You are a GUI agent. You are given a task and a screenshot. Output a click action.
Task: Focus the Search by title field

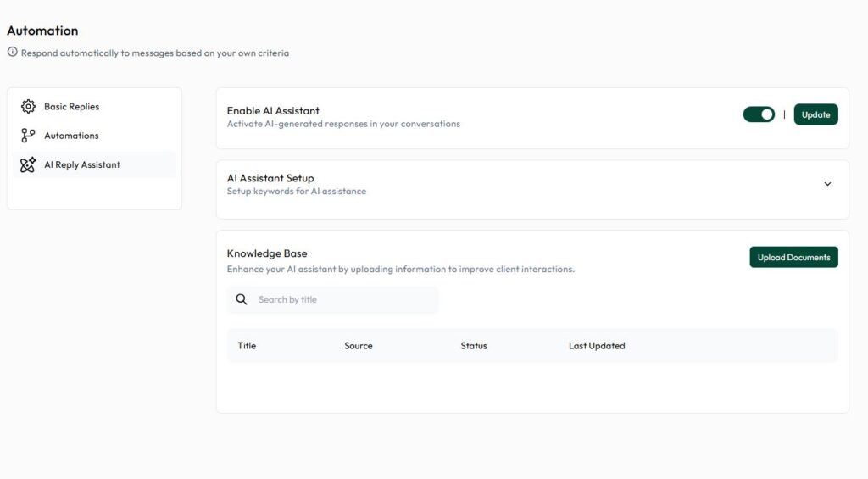(332, 299)
